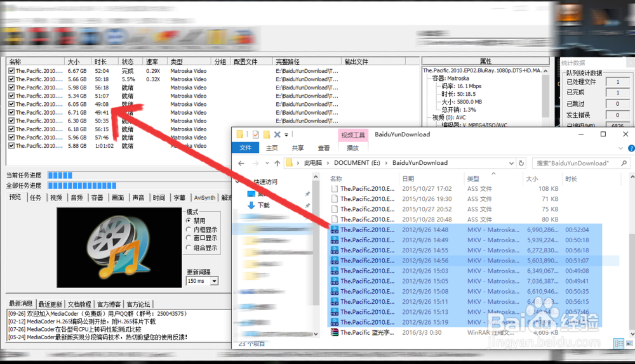Viewport: 635px width, 364px height.
Task: Open the 150 ms update interval dropdown
Action: (x=214, y=281)
